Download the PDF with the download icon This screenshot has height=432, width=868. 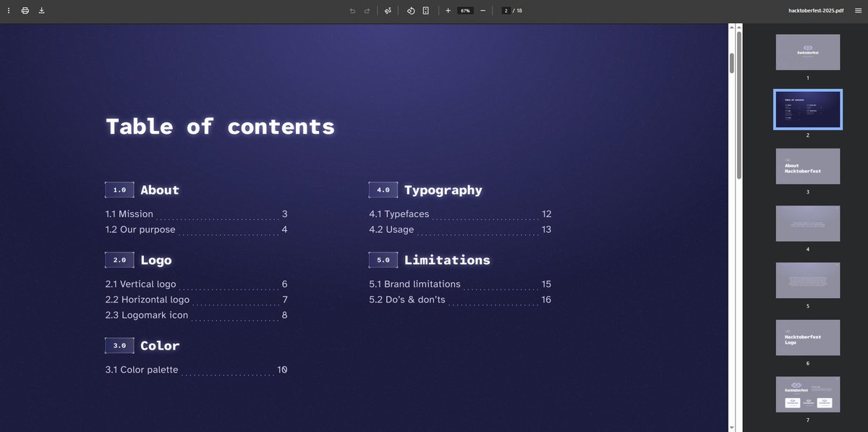pyautogui.click(x=41, y=11)
